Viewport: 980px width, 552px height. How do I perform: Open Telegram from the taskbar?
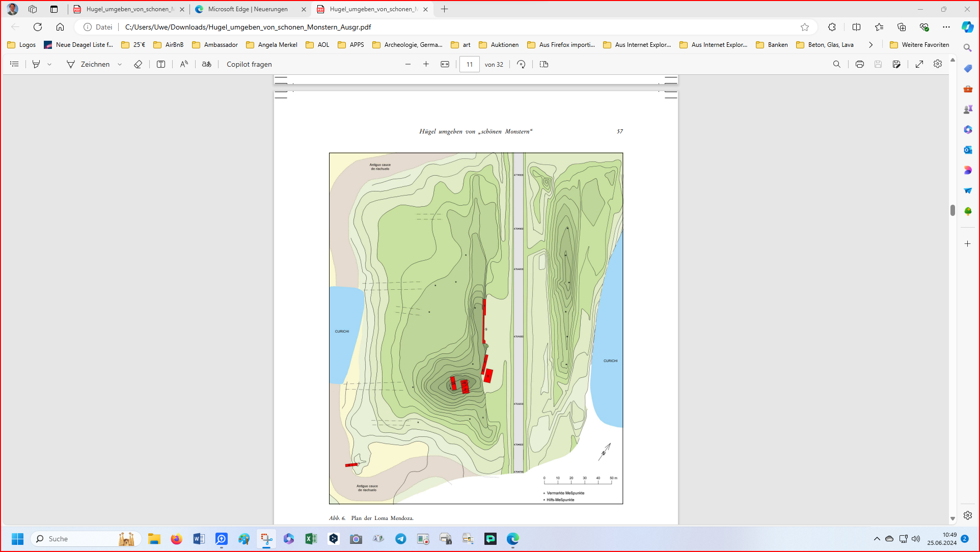click(401, 539)
